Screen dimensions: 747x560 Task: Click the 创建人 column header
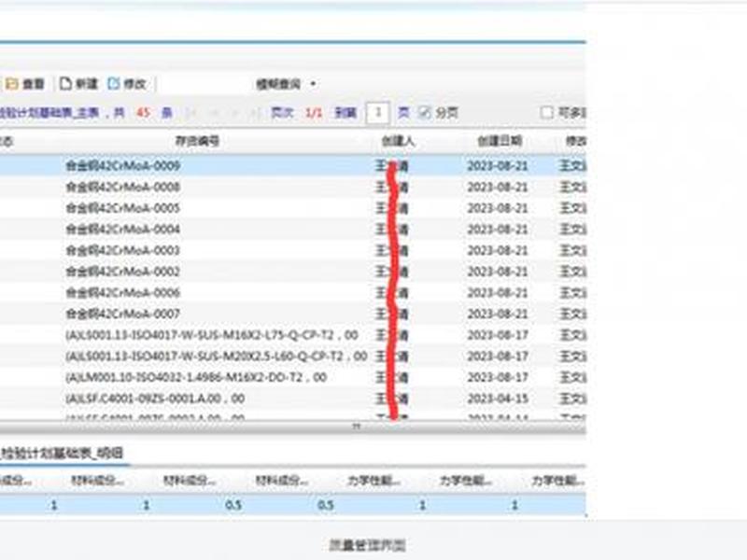click(399, 141)
